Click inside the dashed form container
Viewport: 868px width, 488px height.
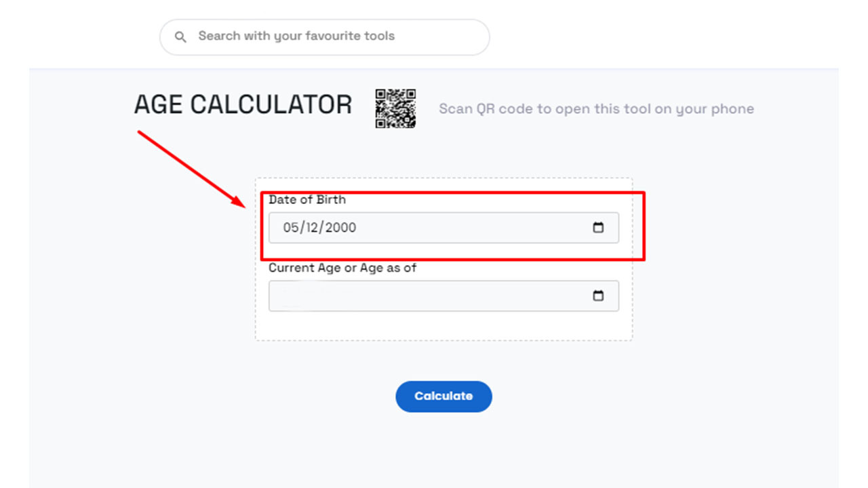tap(443, 325)
